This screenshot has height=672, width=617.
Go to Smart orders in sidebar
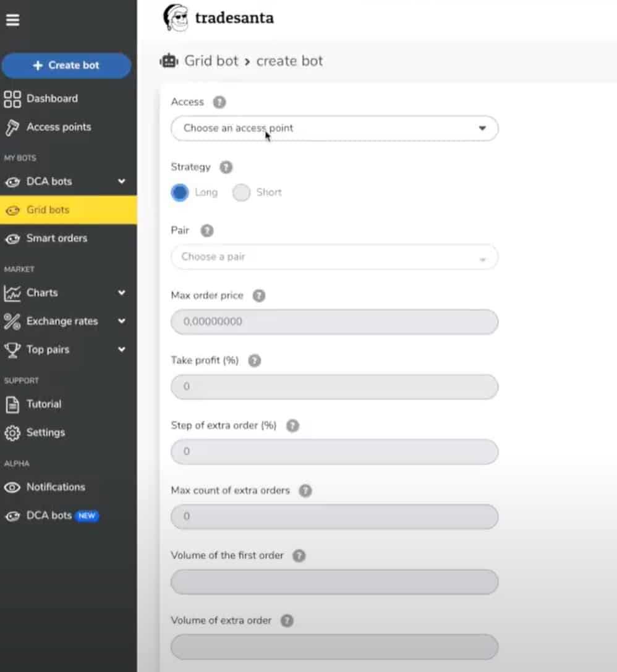(56, 238)
